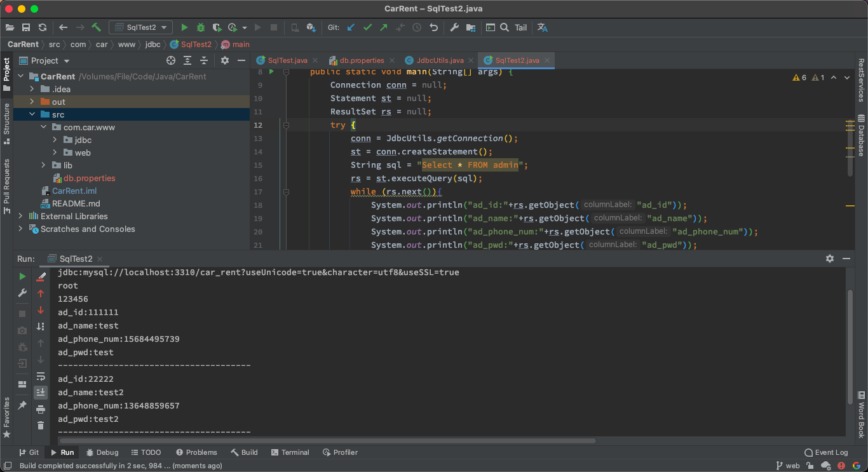Switch to the JdbcUtils.java editor tab
Viewport: 868px width, 472px height.
[x=440, y=60]
